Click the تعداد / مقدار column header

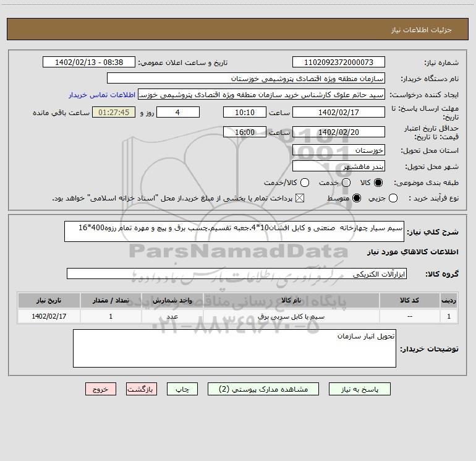[x=111, y=300]
